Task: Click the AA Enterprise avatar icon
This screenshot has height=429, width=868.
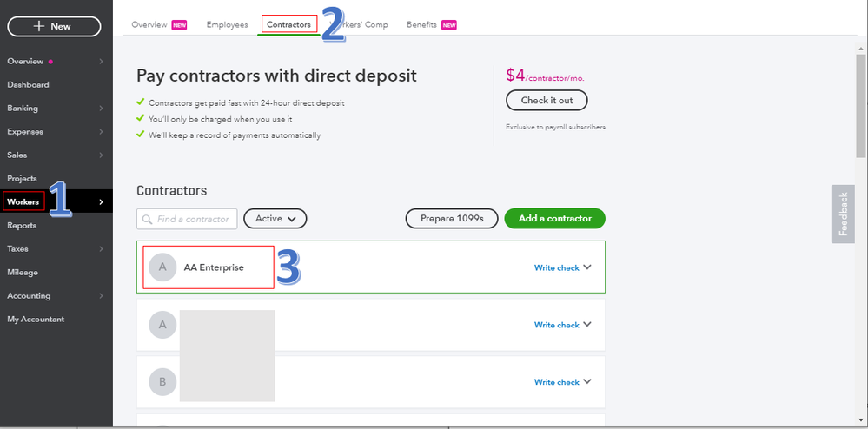Action: click(x=162, y=267)
